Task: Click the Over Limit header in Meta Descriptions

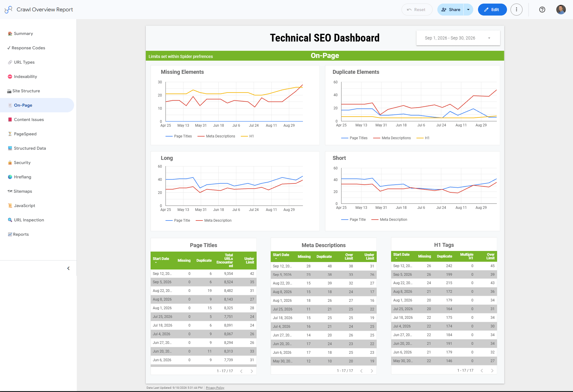Action: (349, 257)
